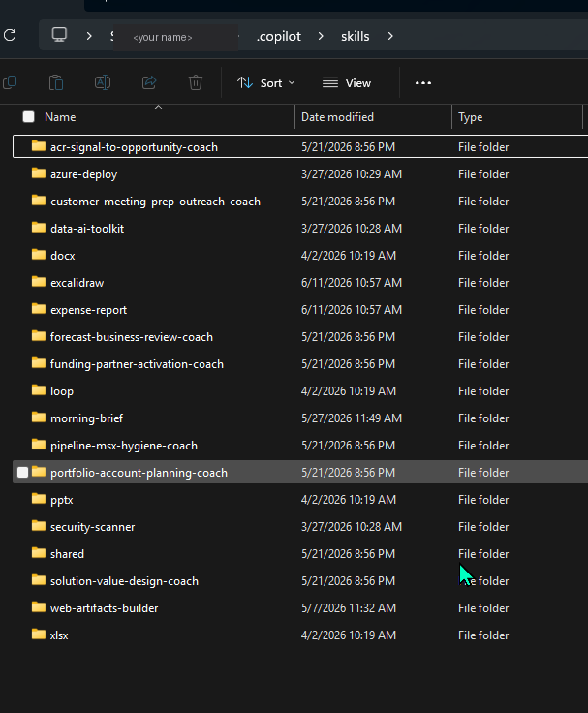Select the acr-signal-to-opportunity-coach folder
The height and width of the screenshot is (713, 588).
coord(300,146)
